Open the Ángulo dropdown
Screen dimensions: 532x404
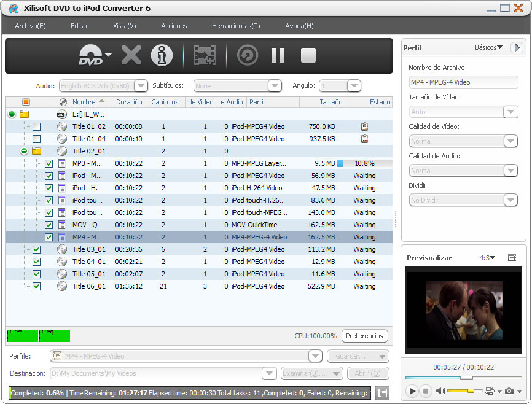354,86
